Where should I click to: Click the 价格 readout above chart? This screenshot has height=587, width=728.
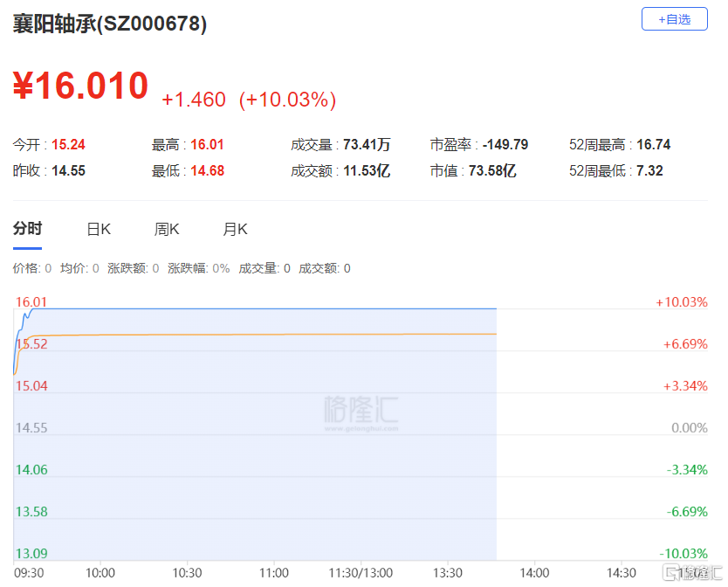click(32, 268)
